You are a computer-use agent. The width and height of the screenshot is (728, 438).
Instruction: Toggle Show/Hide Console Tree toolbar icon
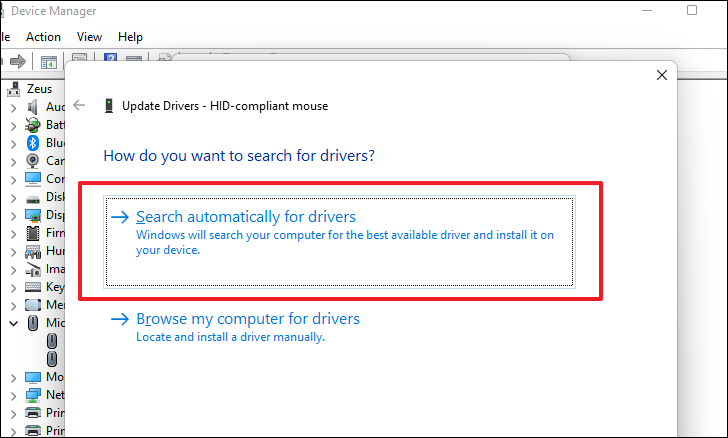[49, 61]
